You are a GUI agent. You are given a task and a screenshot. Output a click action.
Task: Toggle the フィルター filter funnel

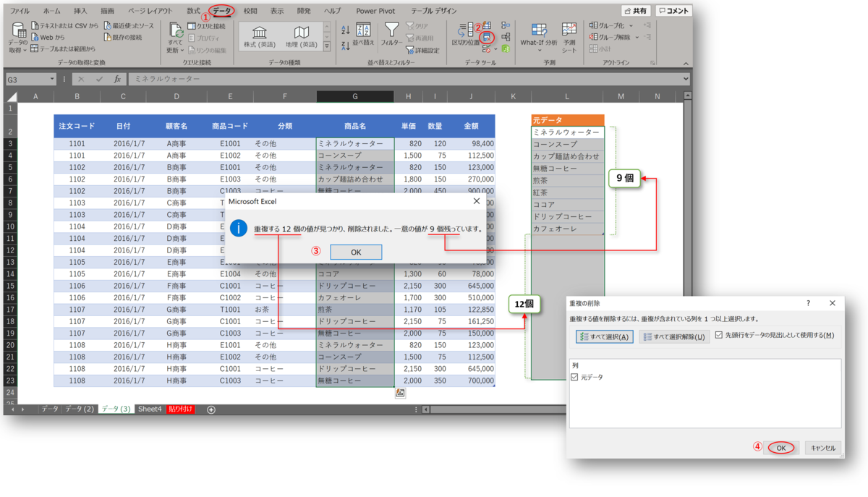tap(391, 35)
